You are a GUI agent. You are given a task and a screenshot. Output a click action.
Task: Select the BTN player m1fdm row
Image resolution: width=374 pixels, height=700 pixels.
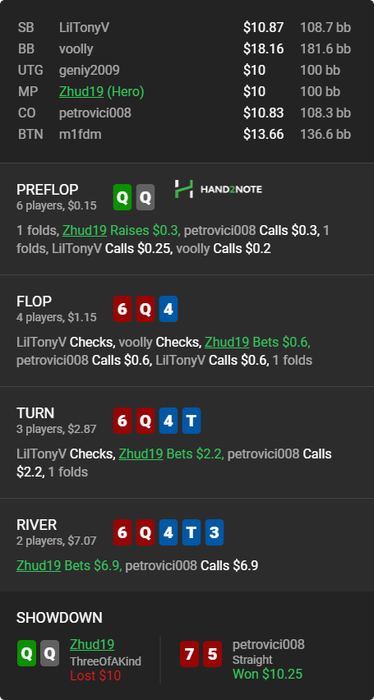click(184, 134)
